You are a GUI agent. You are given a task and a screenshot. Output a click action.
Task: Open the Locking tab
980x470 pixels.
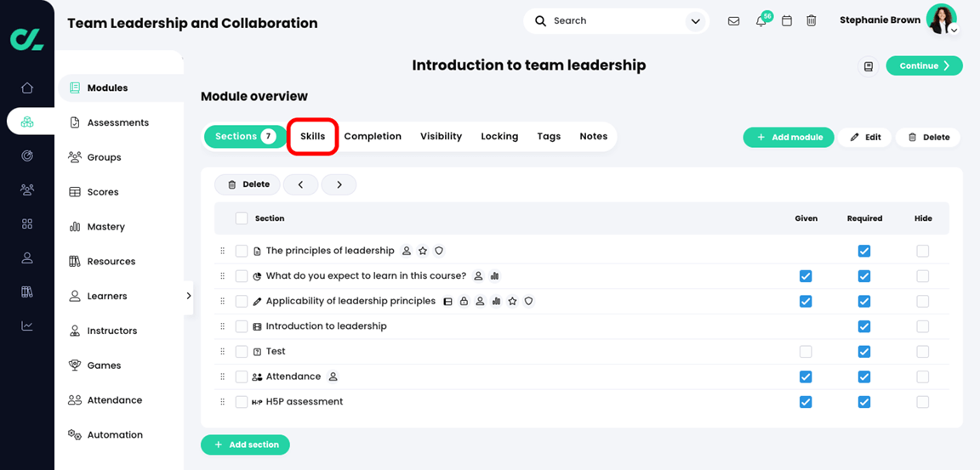point(499,136)
